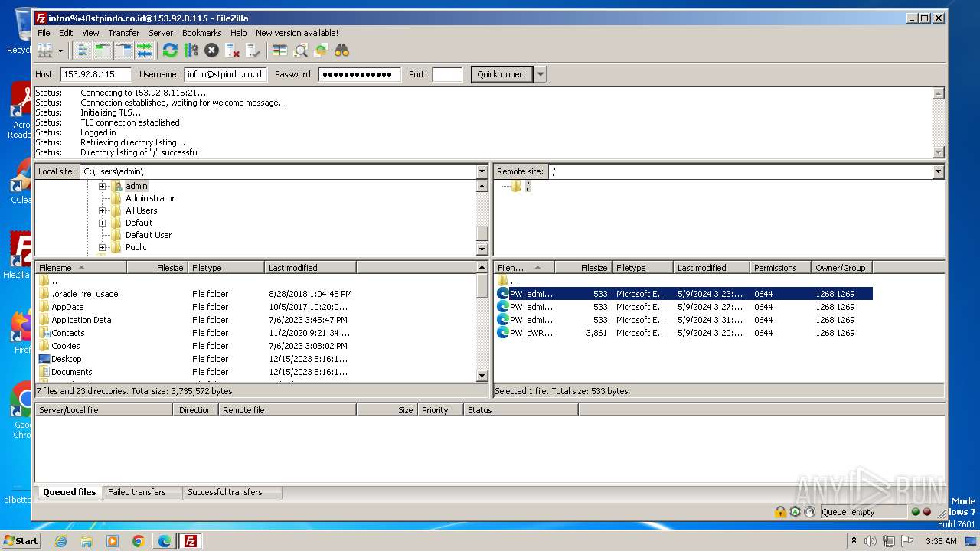The height and width of the screenshot is (551, 980).
Task: Sort remote files by Filesize header
Action: click(x=583, y=268)
